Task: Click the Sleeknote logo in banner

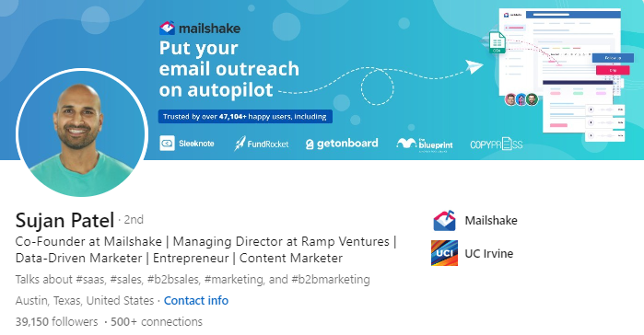Action: tap(187, 144)
